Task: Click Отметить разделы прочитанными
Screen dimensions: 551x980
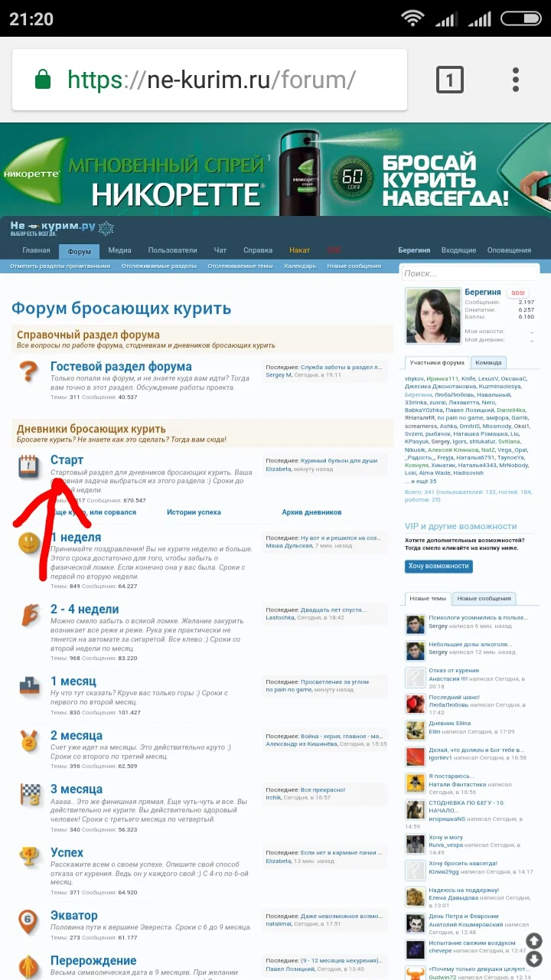Action: click(60, 266)
